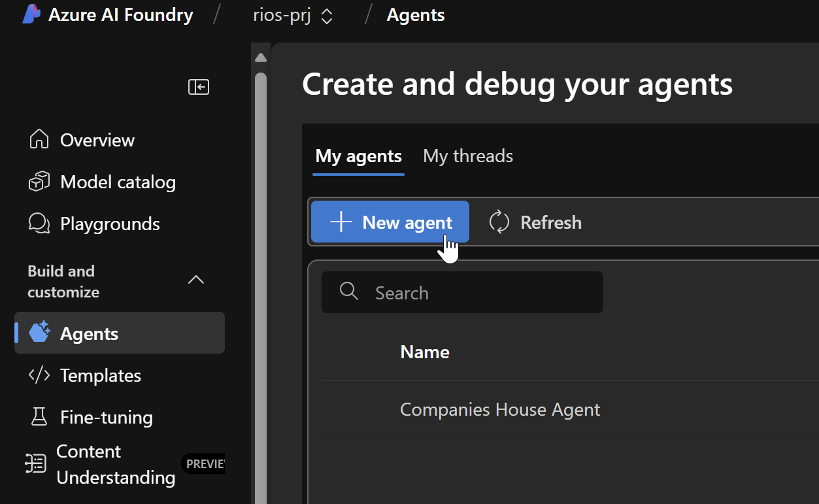Click the Create and debug your agents heading
819x504 pixels.
point(518,84)
